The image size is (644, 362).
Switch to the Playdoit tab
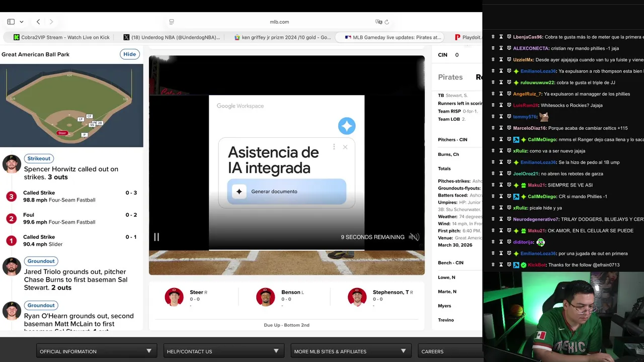(468, 37)
